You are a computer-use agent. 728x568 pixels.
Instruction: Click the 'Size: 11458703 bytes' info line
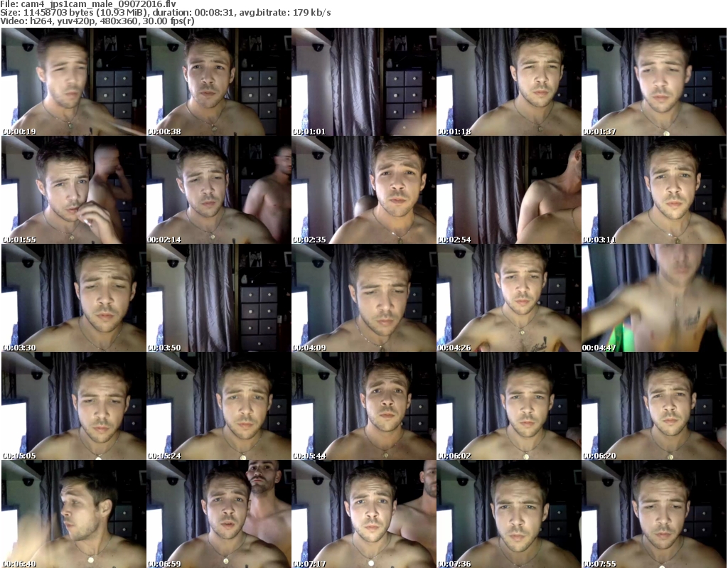coord(165,13)
